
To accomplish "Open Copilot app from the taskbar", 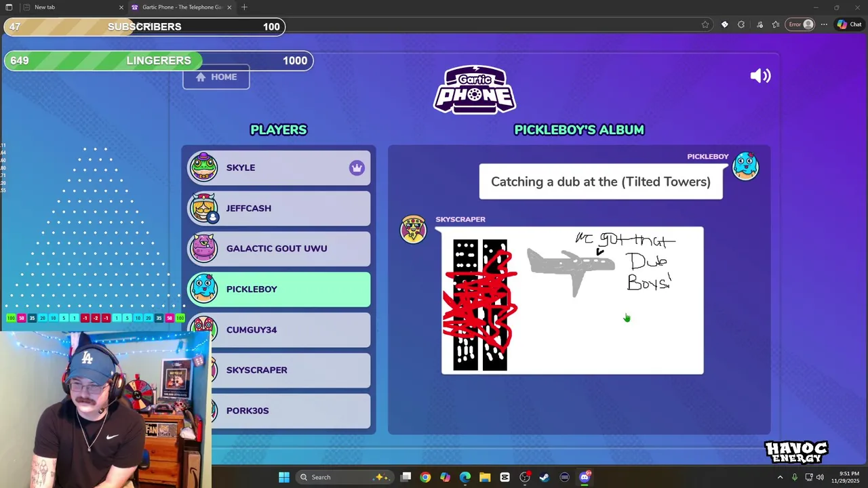I will tap(445, 477).
